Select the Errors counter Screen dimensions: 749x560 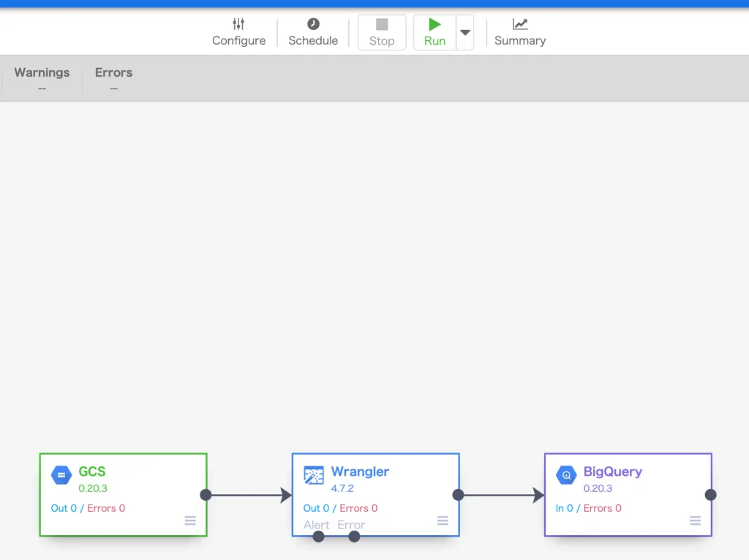click(x=113, y=79)
